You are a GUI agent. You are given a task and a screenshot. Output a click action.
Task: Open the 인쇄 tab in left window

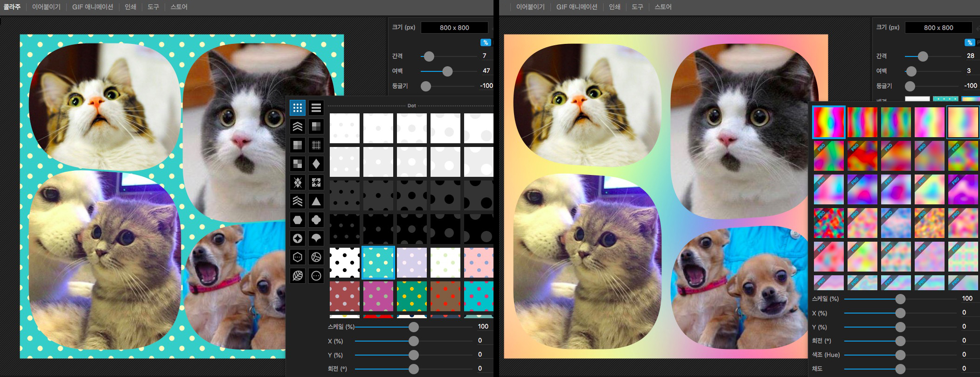click(x=131, y=7)
